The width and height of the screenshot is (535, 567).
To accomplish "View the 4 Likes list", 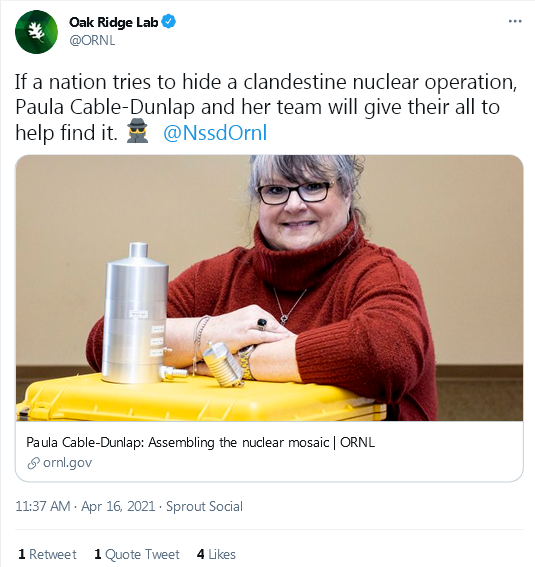I will click(x=216, y=554).
